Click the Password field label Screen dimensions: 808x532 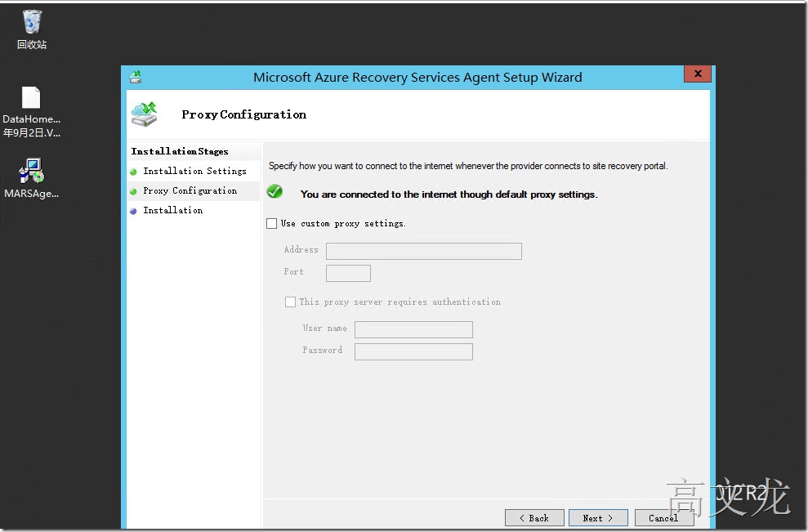(x=323, y=350)
